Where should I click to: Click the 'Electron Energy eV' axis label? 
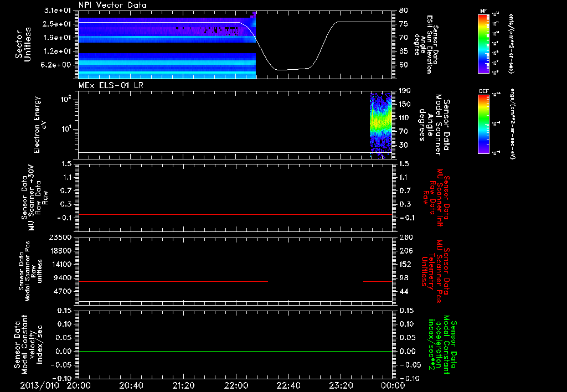[40, 125]
